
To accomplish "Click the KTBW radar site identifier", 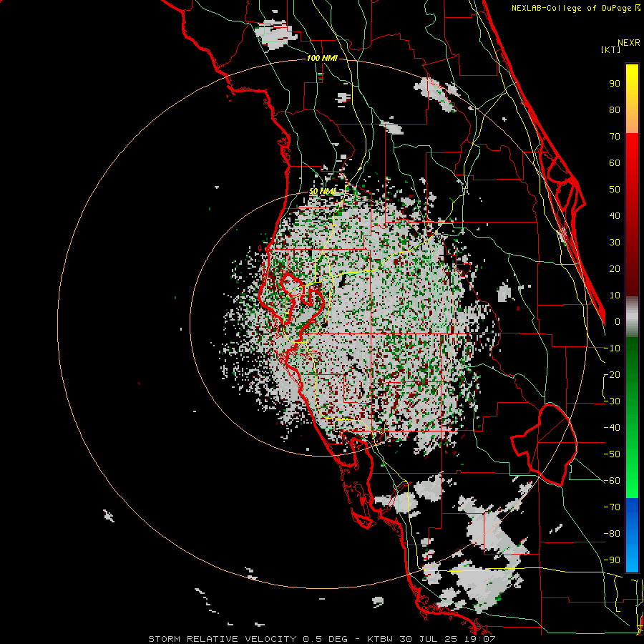I will click(381, 639).
